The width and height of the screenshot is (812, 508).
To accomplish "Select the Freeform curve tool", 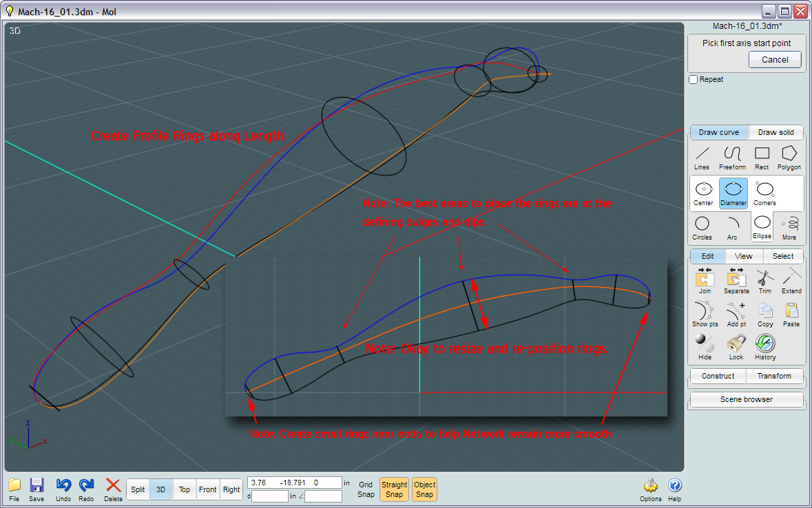I will tap(732, 158).
